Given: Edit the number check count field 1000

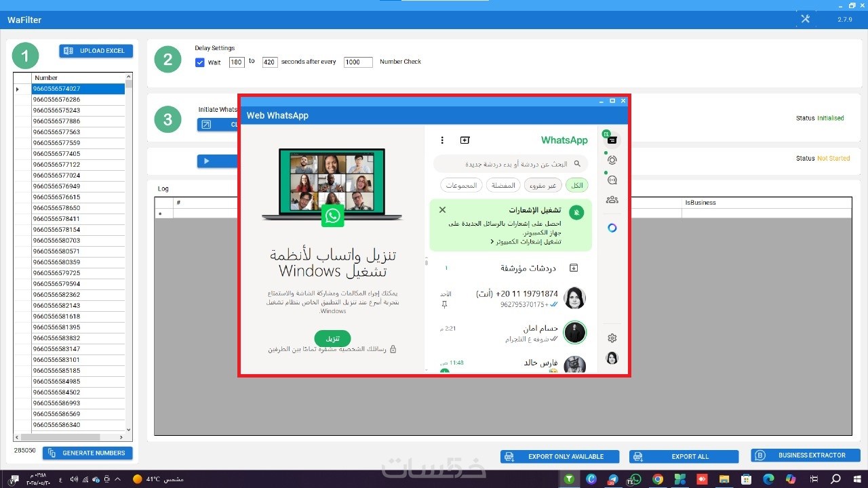Looking at the screenshot, I should (x=358, y=62).
